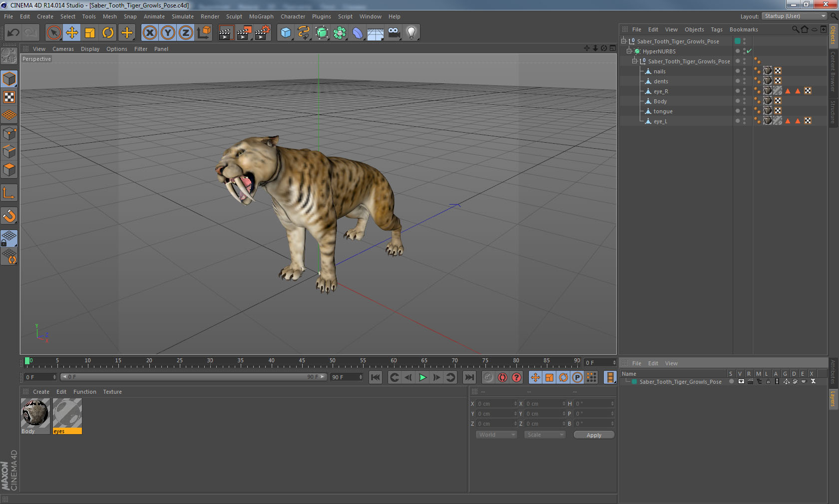Viewport: 839px width, 504px height.
Task: Open Edit Render Settings
Action: 263,33
